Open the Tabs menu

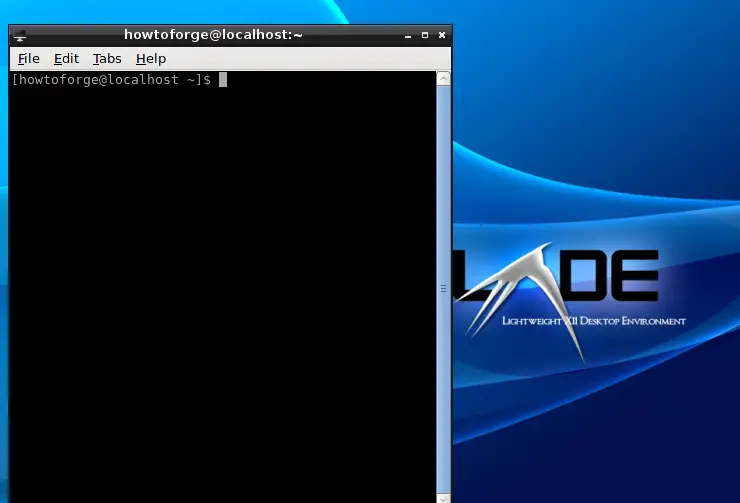point(107,59)
